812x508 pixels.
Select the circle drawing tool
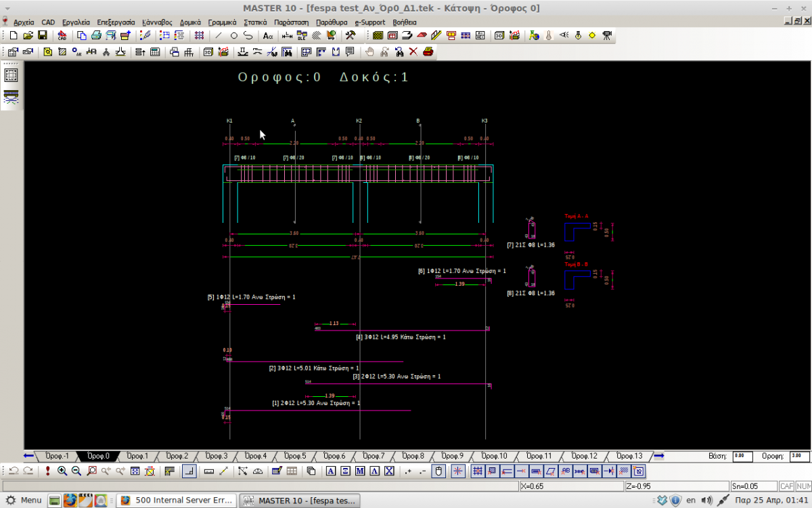(x=233, y=35)
